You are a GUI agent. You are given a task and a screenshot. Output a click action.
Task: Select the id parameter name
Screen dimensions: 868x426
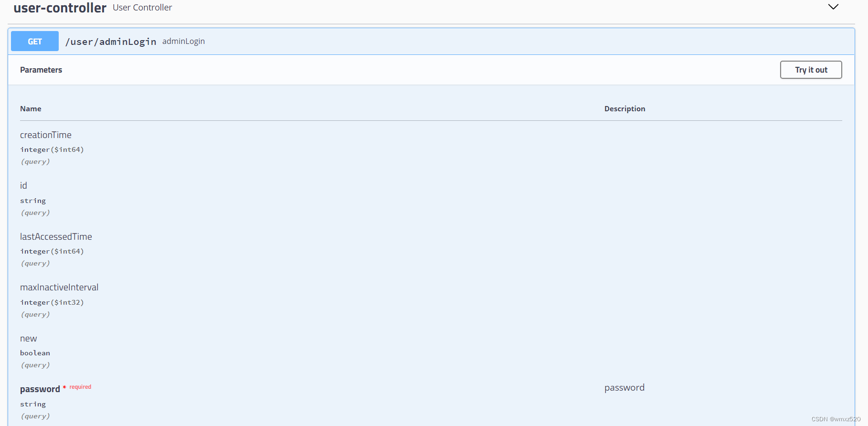point(23,186)
